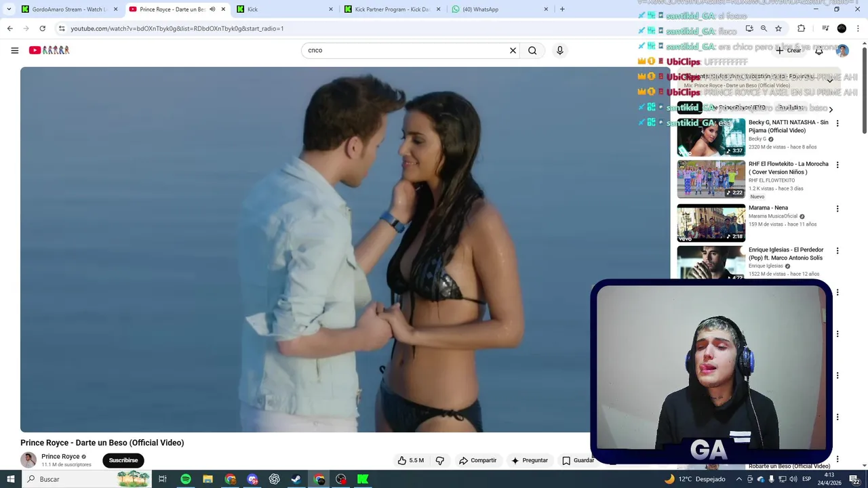Viewport: 868px width, 488px height.
Task: Open Task View on taskbar
Action: [x=163, y=479]
